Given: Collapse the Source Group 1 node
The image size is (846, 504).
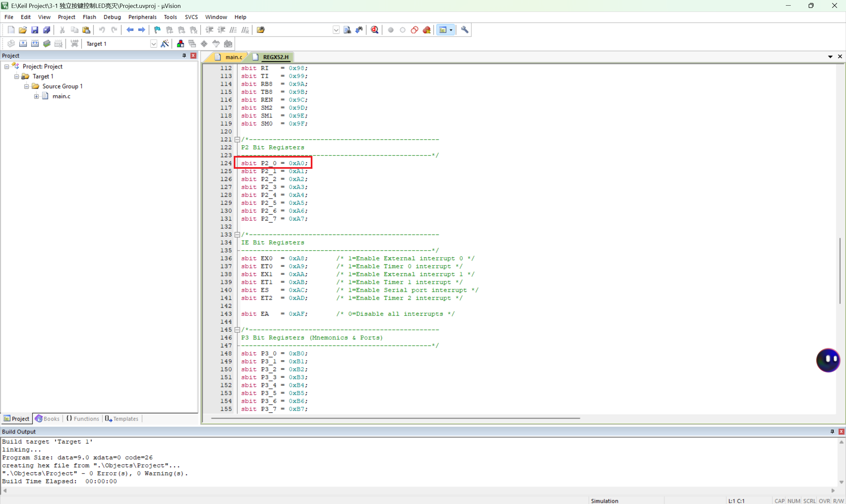Looking at the screenshot, I should (26, 86).
